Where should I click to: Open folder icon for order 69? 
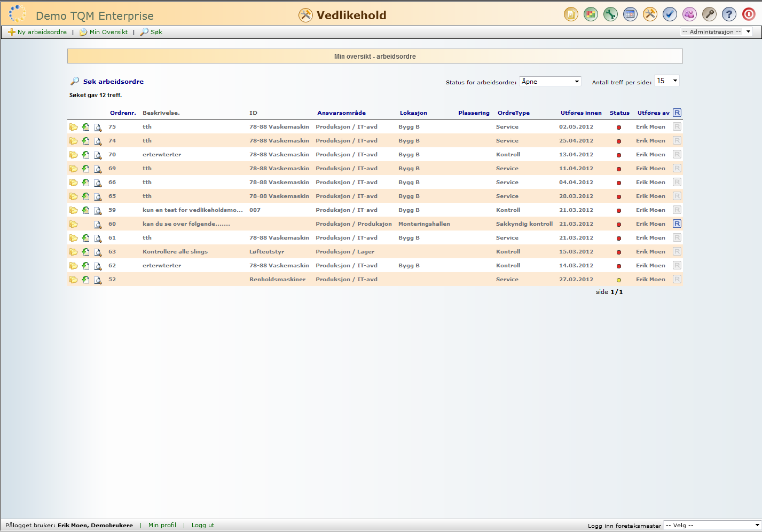coord(74,169)
